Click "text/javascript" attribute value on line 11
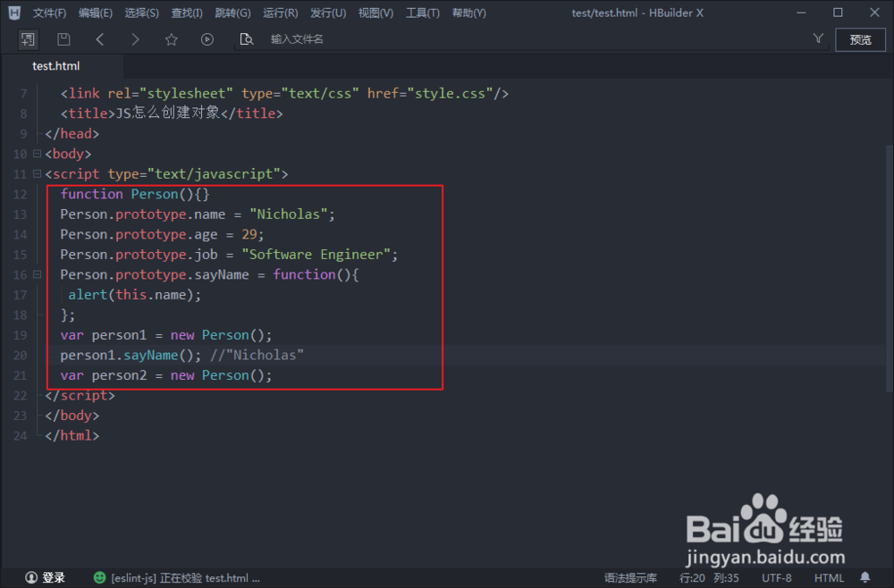Viewport: 894px width, 588px height. (x=214, y=173)
